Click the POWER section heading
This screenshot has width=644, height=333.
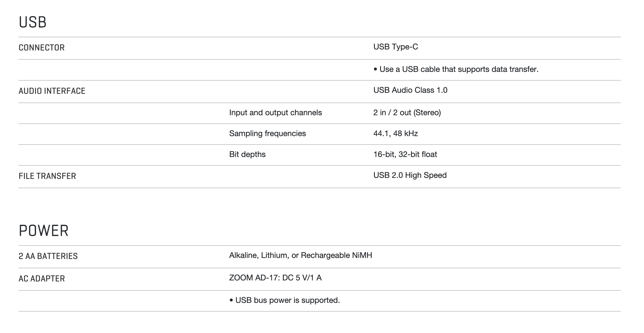click(x=44, y=231)
